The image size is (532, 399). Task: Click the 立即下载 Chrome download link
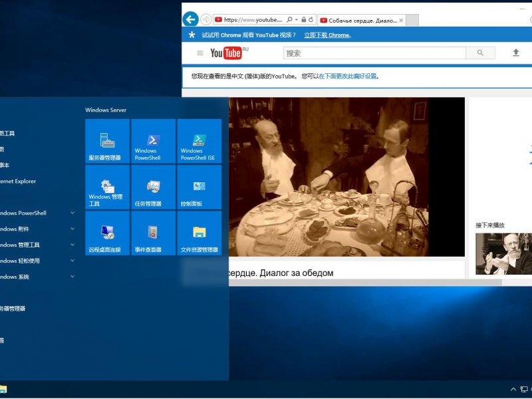coord(327,35)
